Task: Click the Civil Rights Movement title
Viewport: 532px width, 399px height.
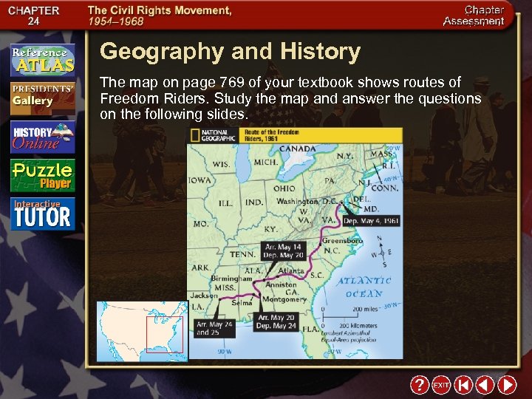Action: coord(160,16)
